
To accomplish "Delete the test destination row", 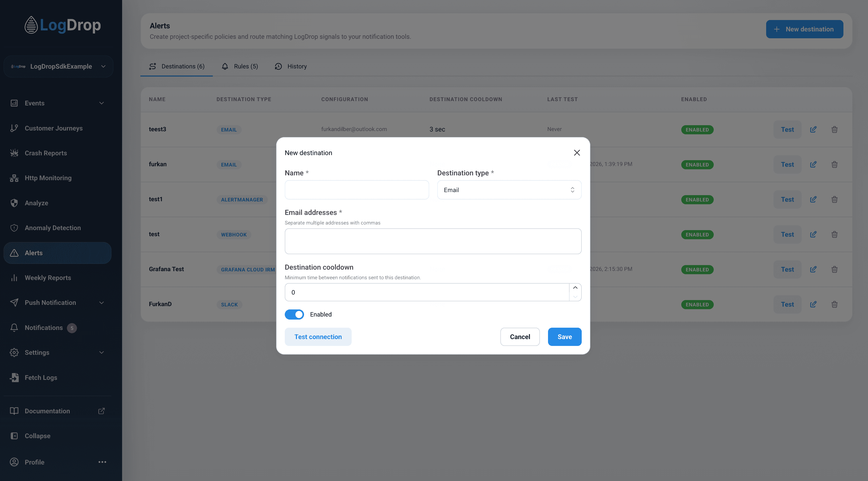I will coord(834,234).
